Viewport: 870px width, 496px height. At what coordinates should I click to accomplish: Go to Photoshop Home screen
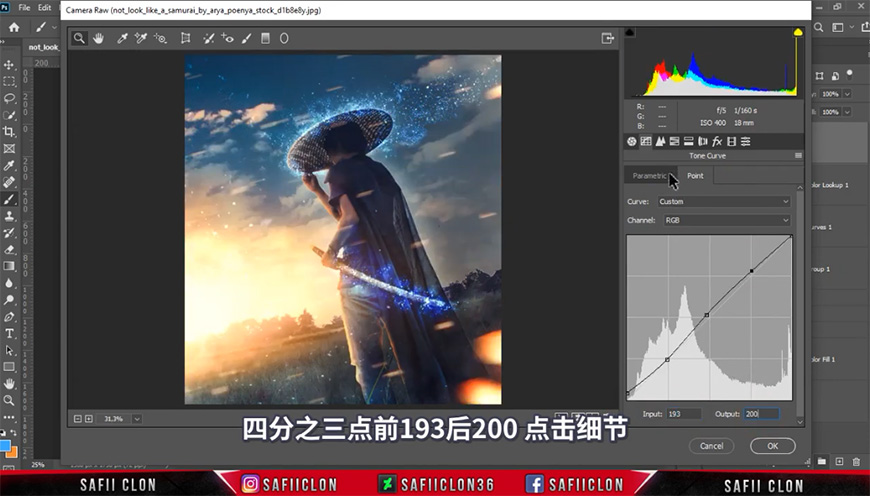[x=14, y=27]
